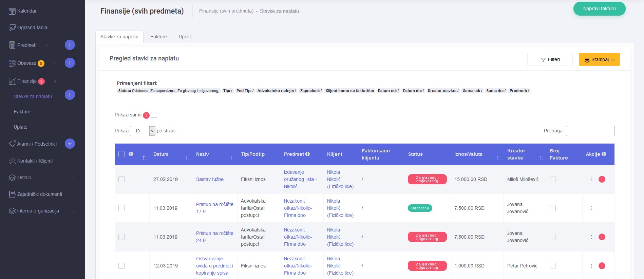Click the Napravi fakturu button

(x=599, y=9)
